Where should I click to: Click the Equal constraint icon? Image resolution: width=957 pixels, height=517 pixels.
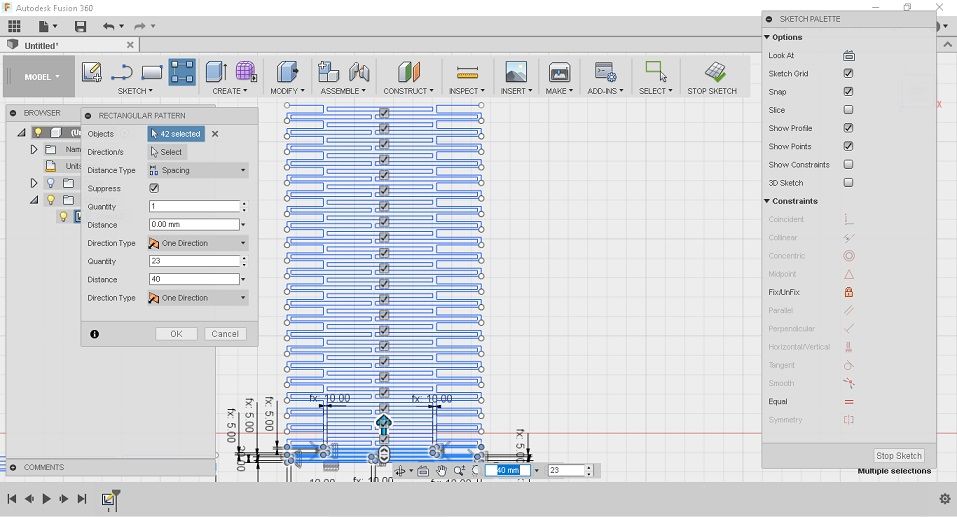tap(848, 402)
